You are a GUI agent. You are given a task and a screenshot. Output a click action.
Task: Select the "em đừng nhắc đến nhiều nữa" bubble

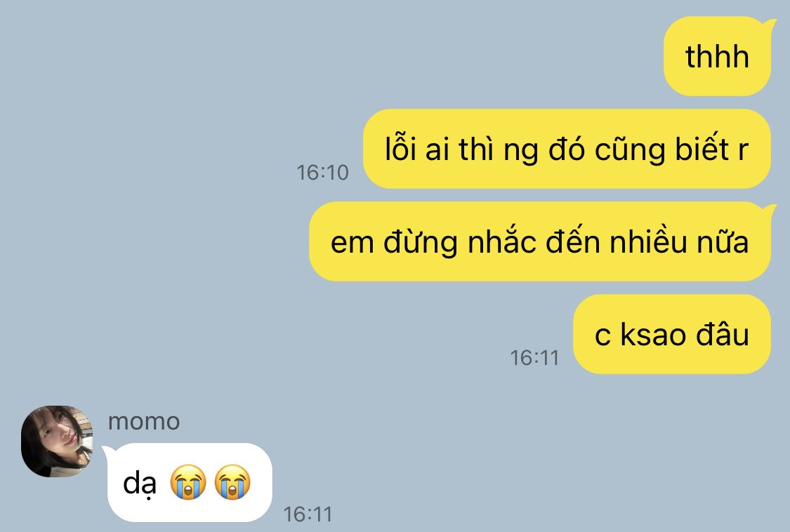click(x=539, y=241)
